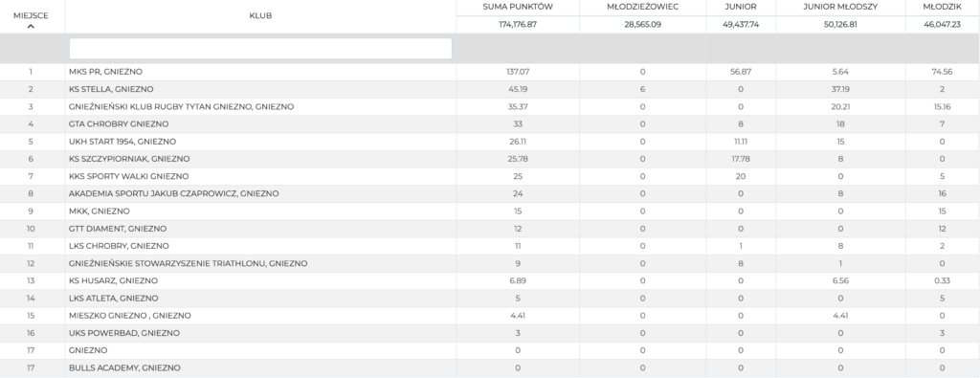Viewport: 980px width, 378px height.
Task: Sort by MŁODZIK column header
Action: click(x=942, y=7)
